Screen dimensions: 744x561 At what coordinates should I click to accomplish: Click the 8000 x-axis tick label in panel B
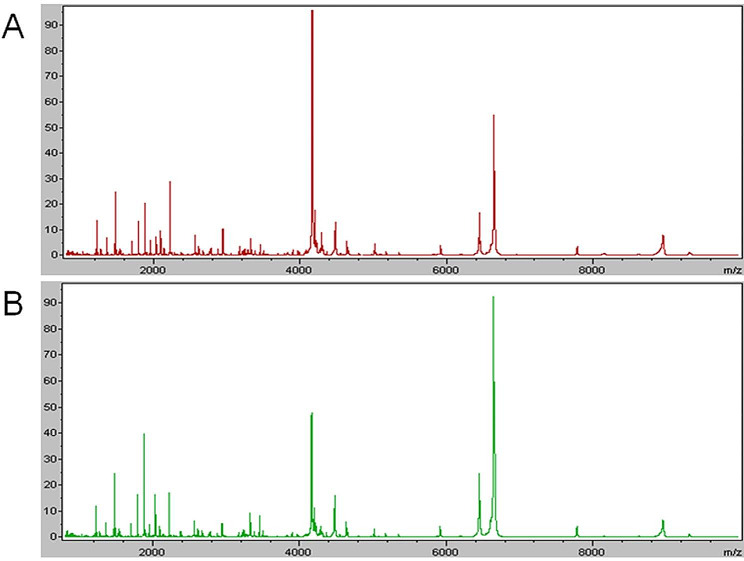click(x=591, y=552)
